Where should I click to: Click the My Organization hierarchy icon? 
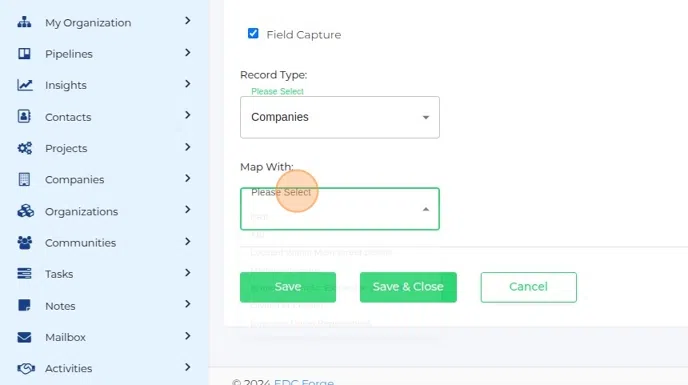[24, 22]
